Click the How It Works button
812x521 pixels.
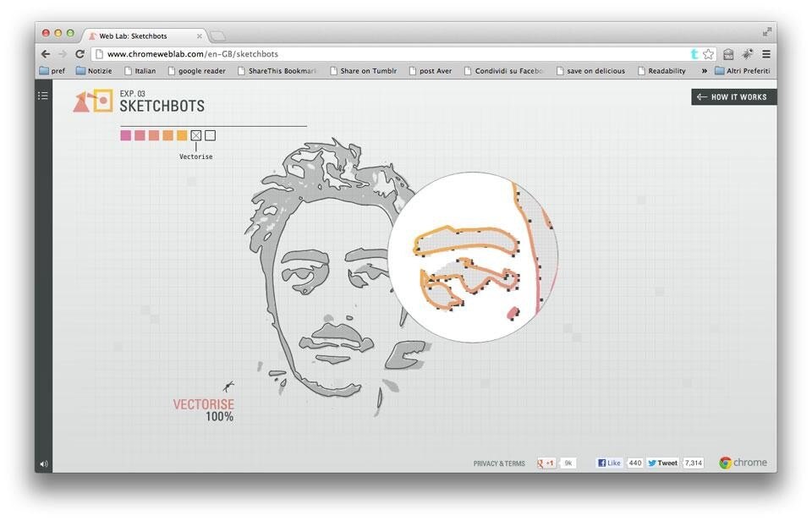pyautogui.click(x=732, y=97)
